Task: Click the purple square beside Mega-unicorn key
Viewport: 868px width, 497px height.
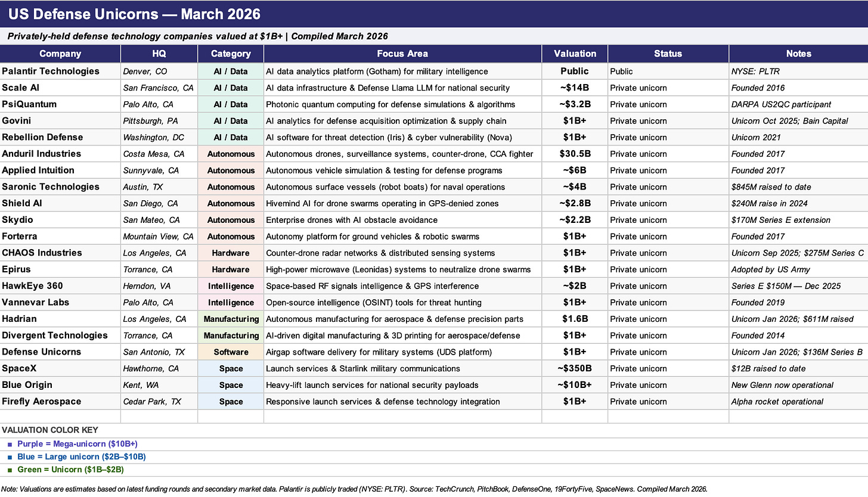Action: click(9, 445)
